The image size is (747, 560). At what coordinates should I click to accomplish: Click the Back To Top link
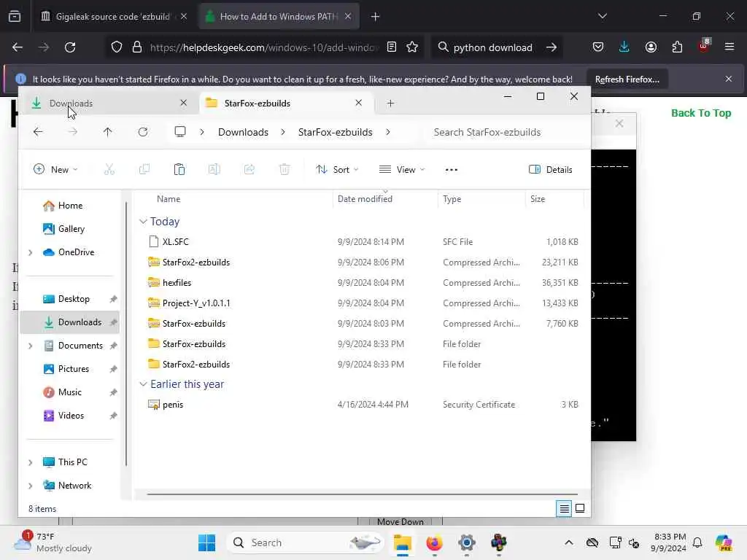click(701, 113)
